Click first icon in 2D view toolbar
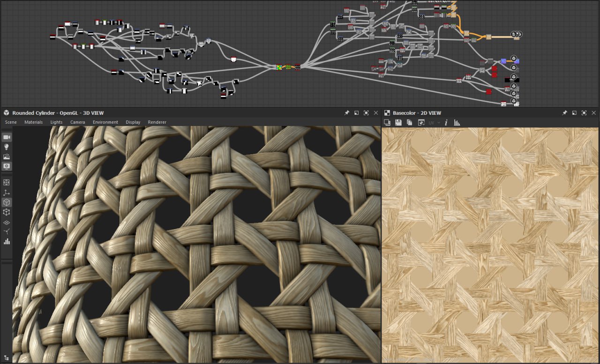Viewport: 600px width, 364px height. point(387,122)
